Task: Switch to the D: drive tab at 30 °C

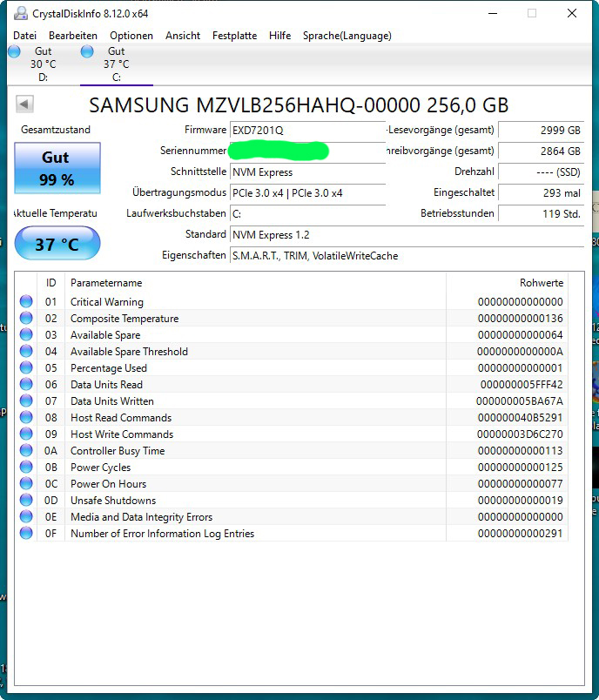Action: 44,64
